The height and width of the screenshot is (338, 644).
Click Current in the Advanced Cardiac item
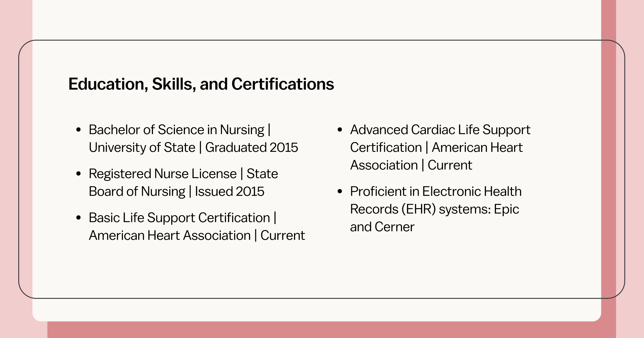click(450, 165)
